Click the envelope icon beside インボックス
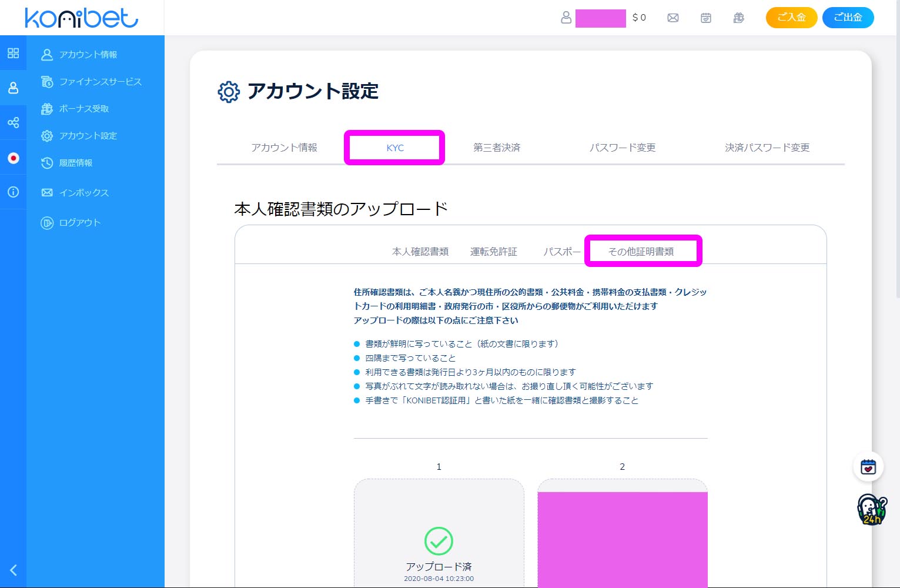Screen dimensions: 900x588 47,193
